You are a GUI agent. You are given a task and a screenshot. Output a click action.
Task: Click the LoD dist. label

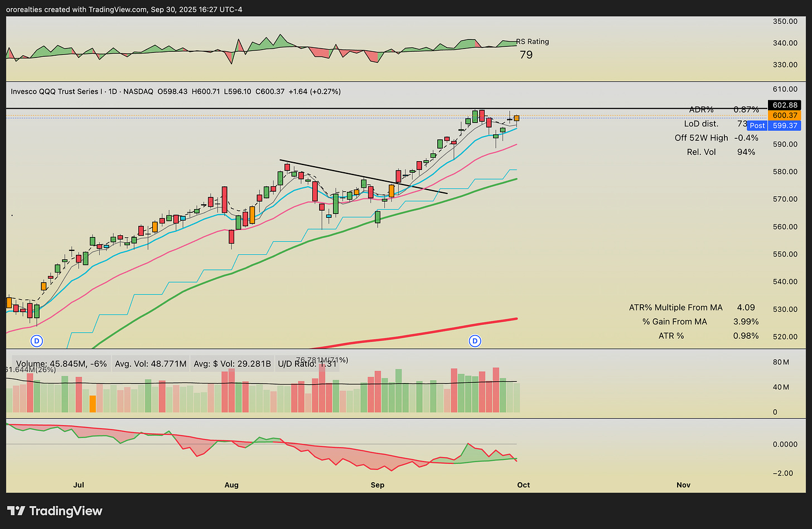701,124
